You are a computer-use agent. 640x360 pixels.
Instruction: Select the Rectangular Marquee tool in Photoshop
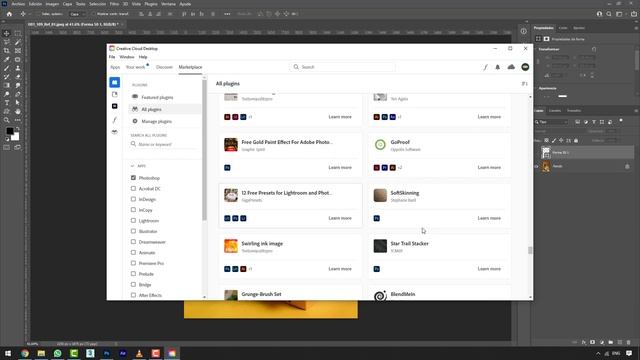click(18, 33)
